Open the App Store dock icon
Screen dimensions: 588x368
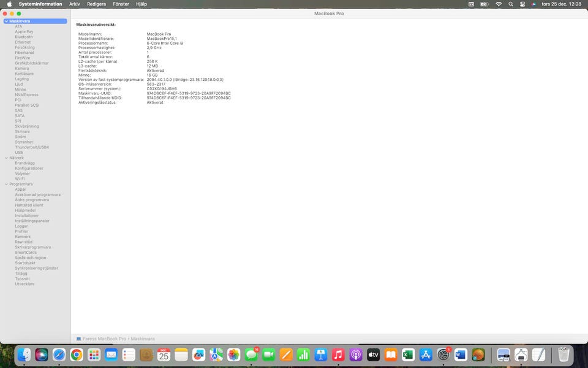pos(426,355)
